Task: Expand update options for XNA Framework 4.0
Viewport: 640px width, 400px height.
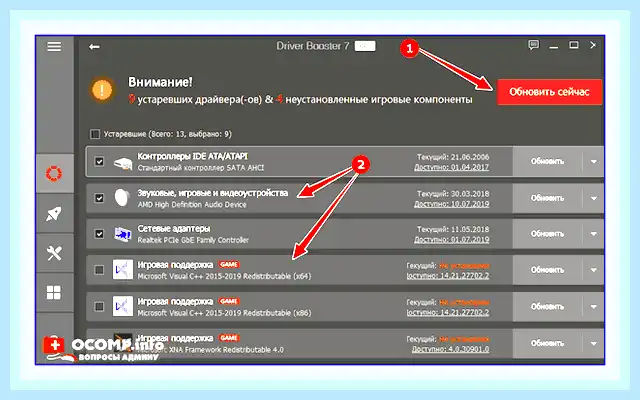Action: pos(594,343)
